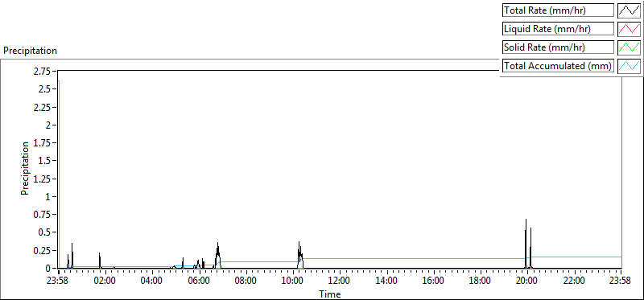Image resolution: width=644 pixels, height=300 pixels.
Task: Click the vertical Precipitation y-axis title
Action: tap(25, 168)
